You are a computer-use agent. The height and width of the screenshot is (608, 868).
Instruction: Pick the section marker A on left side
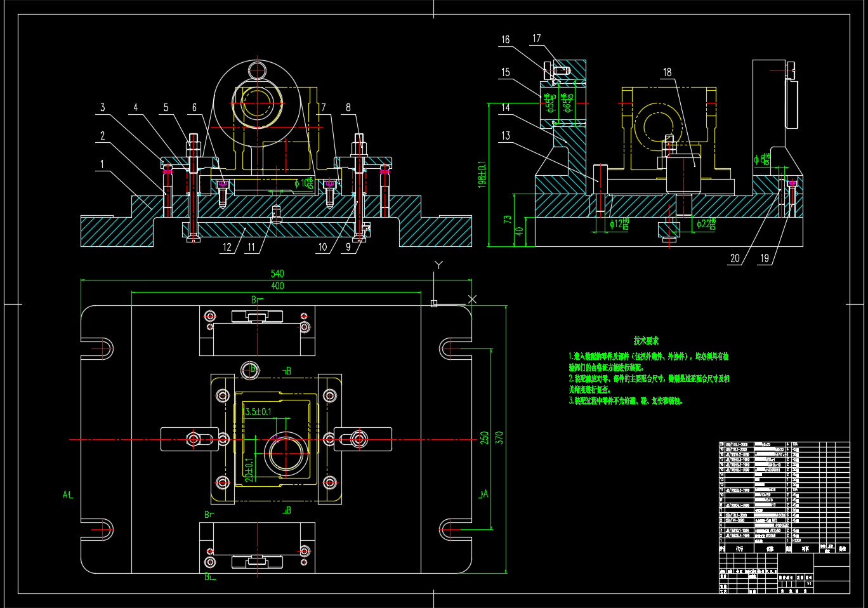(x=67, y=494)
